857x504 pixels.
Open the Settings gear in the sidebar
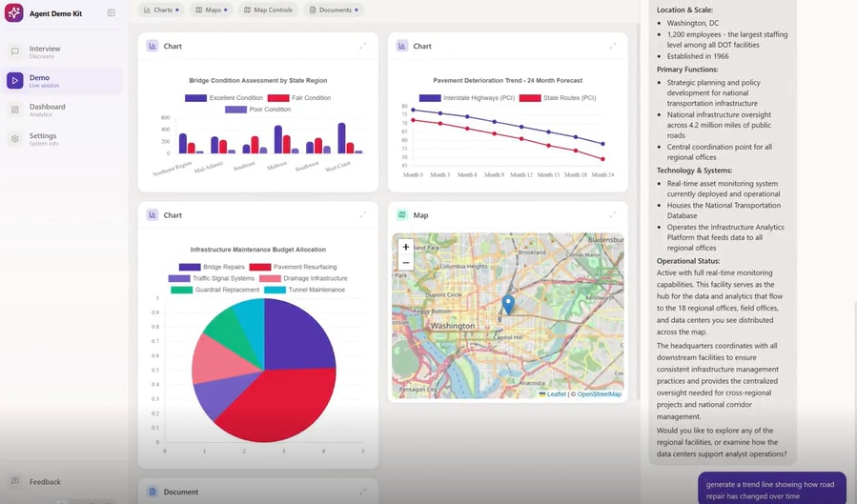(x=15, y=139)
